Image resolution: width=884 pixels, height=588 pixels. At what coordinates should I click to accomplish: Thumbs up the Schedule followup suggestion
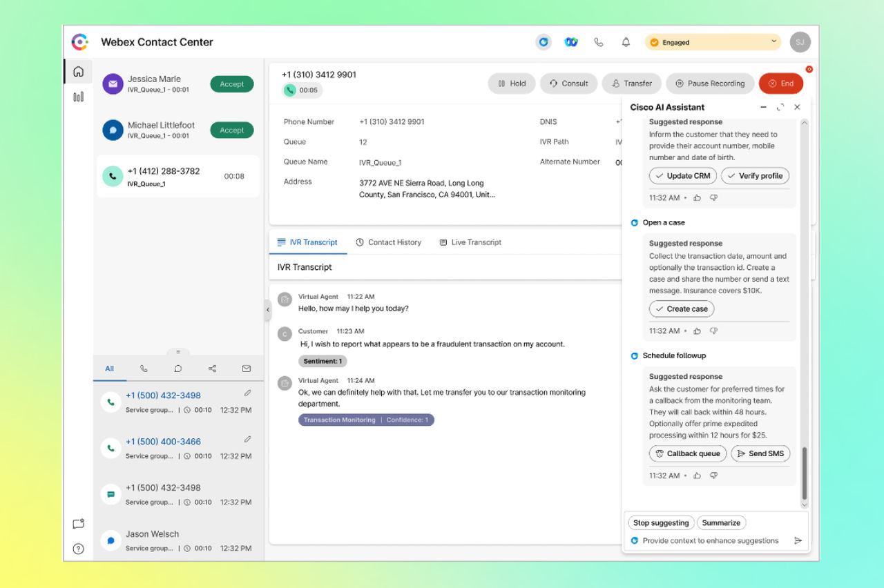(x=697, y=476)
